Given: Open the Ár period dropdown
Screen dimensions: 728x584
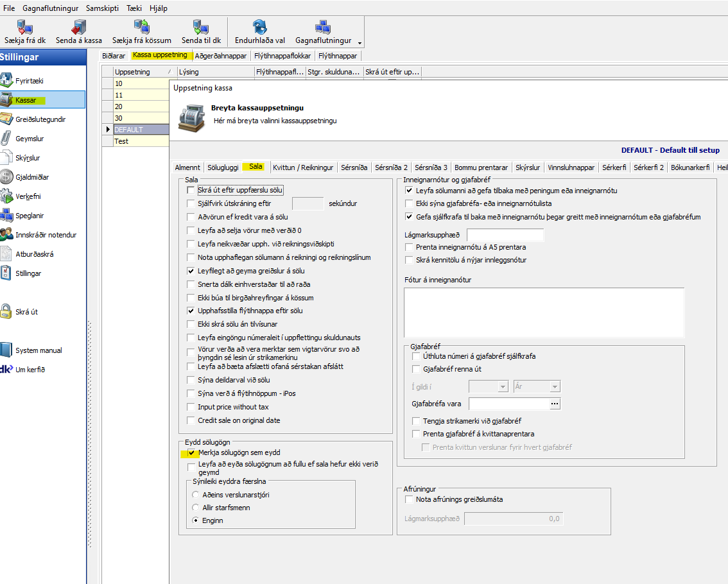Looking at the screenshot, I should pos(554,387).
